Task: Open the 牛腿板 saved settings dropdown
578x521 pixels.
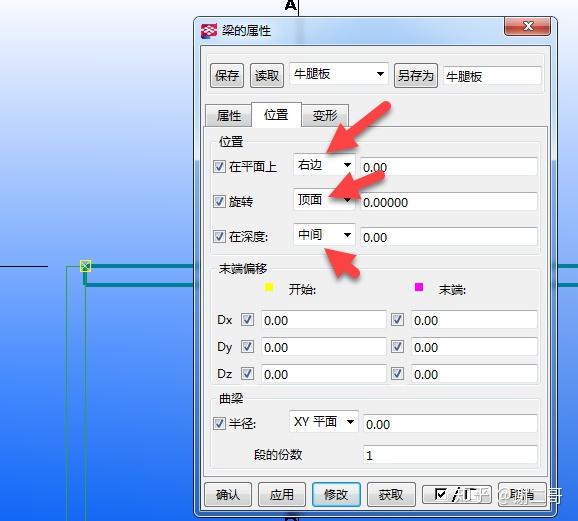Action: tap(339, 74)
